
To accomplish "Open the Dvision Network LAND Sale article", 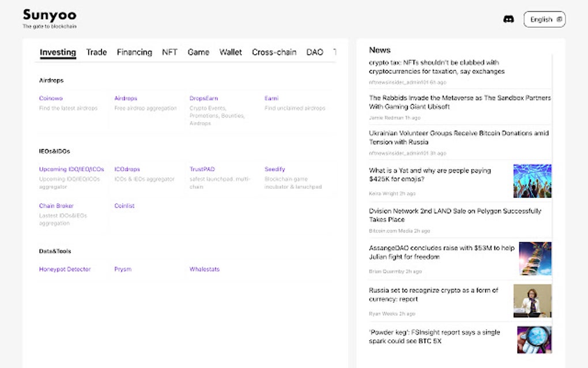I will click(455, 215).
